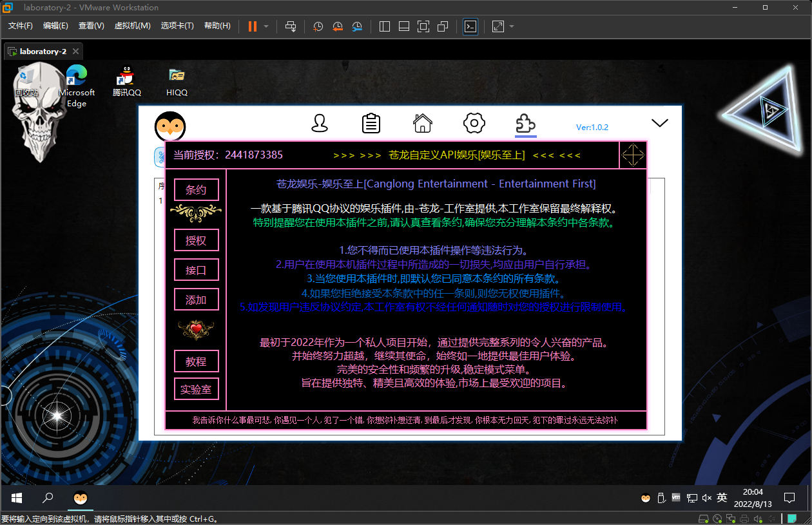Click the USB safely remove tray icon
The width and height of the screenshot is (812, 525).
(x=661, y=498)
